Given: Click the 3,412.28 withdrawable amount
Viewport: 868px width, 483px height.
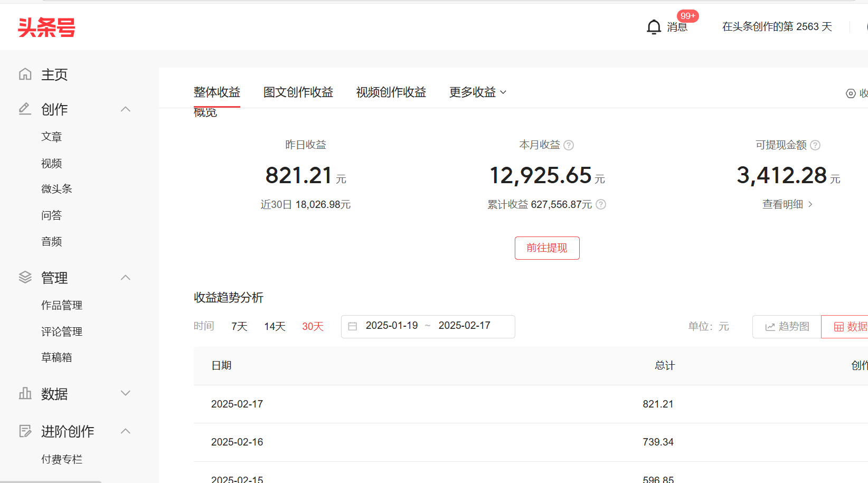Looking at the screenshot, I should point(782,175).
